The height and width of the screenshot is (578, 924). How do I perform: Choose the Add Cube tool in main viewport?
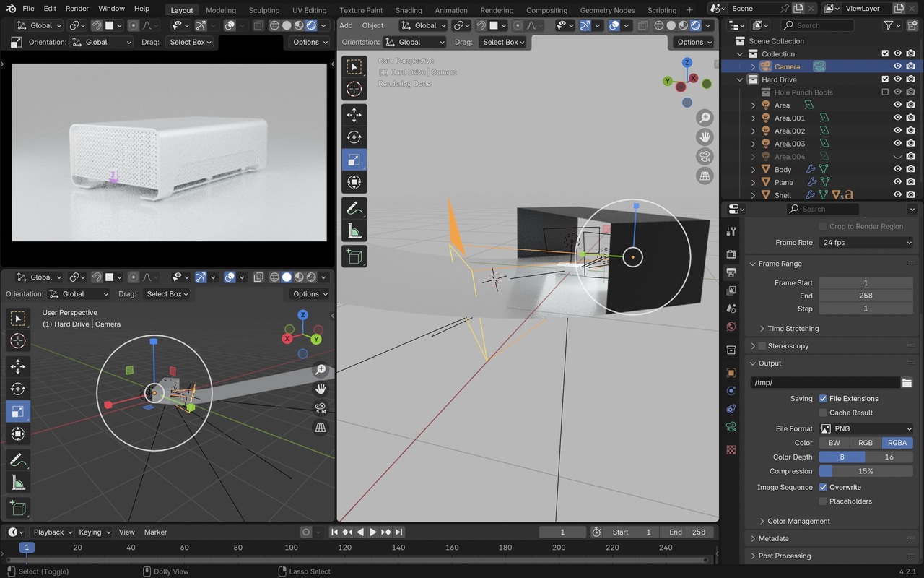354,256
